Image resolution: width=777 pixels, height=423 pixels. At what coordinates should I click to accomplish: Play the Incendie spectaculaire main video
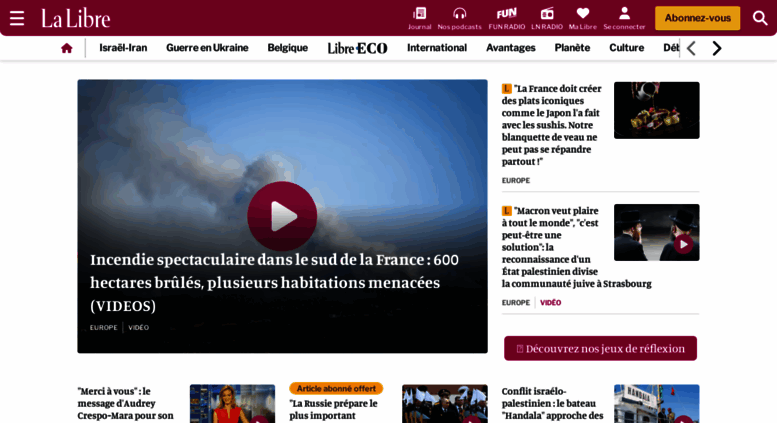[282, 216]
